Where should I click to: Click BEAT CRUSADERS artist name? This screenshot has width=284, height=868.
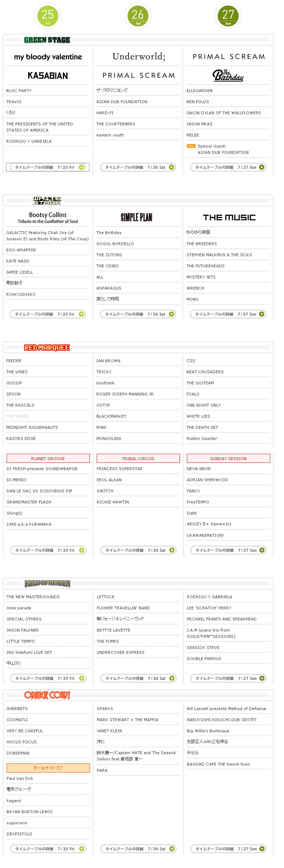click(205, 372)
